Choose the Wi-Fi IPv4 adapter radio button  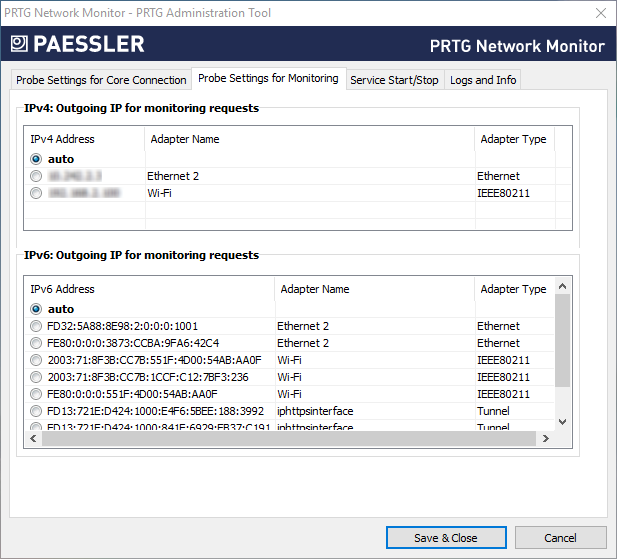point(37,193)
